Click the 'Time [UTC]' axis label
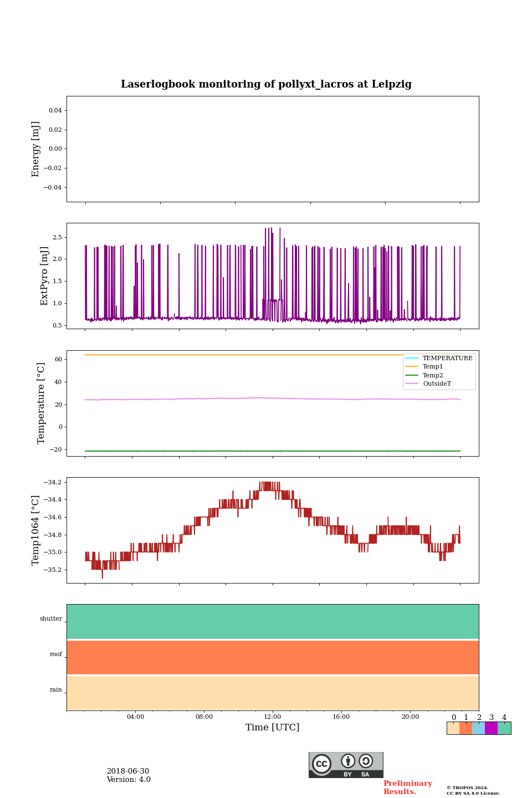The width and height of the screenshot is (532, 798). point(273,727)
